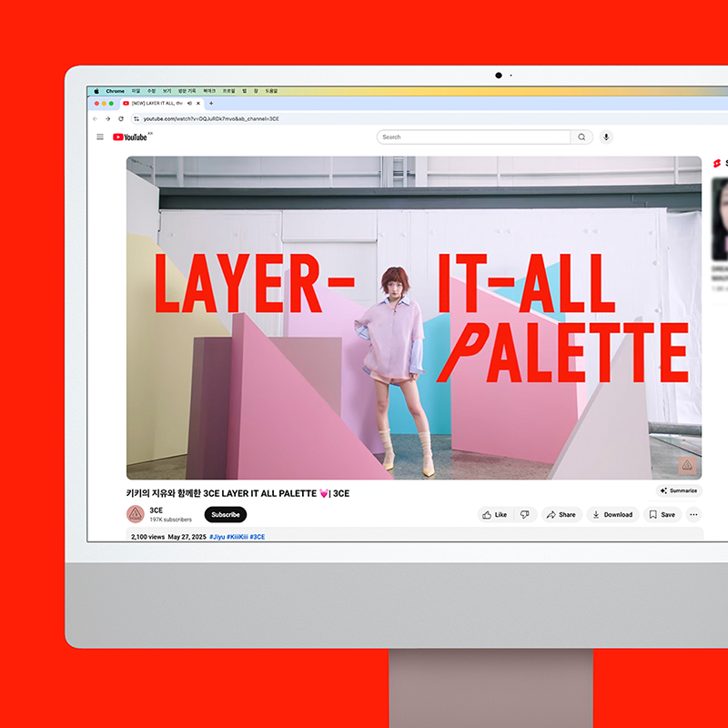Click the video title '3CE LAYER IT ALL PALETTE'

[260, 493]
